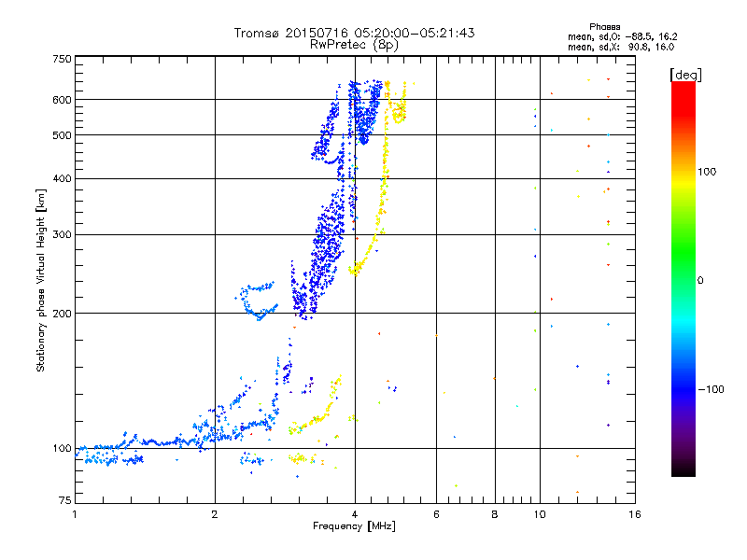The width and height of the screenshot is (747, 560).
Task: Click the x-axis tick label "16"
Action: coord(635,514)
